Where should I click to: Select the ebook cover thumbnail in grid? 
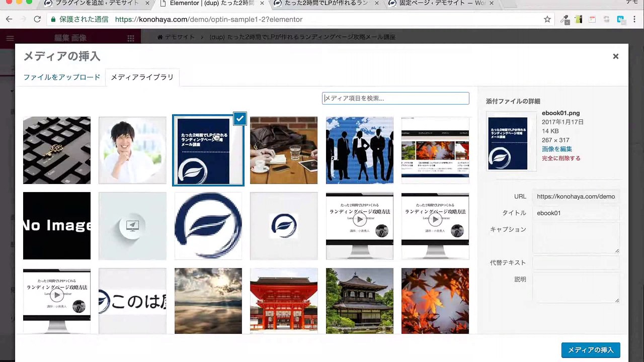click(208, 150)
